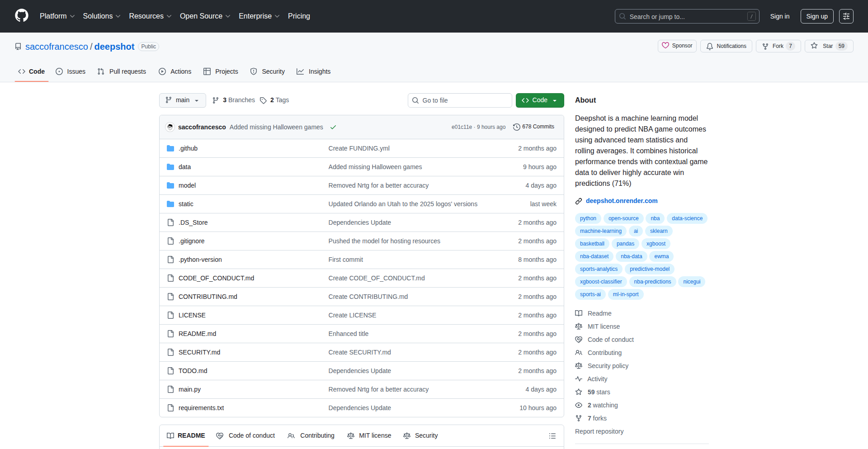Click the Notifications bell button
The image size is (868, 449).
726,46
